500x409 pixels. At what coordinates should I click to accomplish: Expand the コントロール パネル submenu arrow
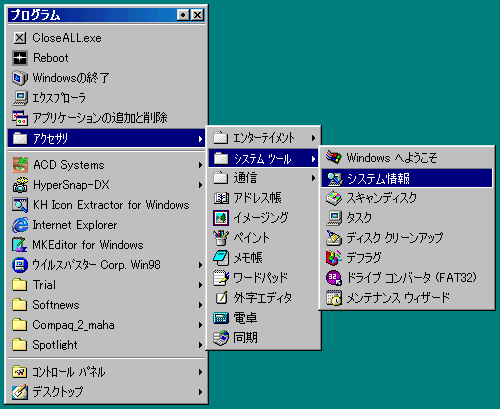tap(200, 372)
